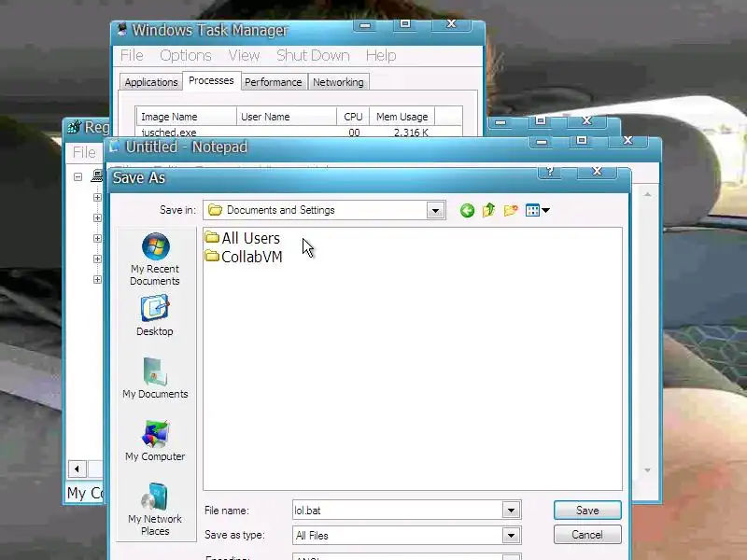Open My Computer in places bar
747x560 pixels.
coord(155,441)
